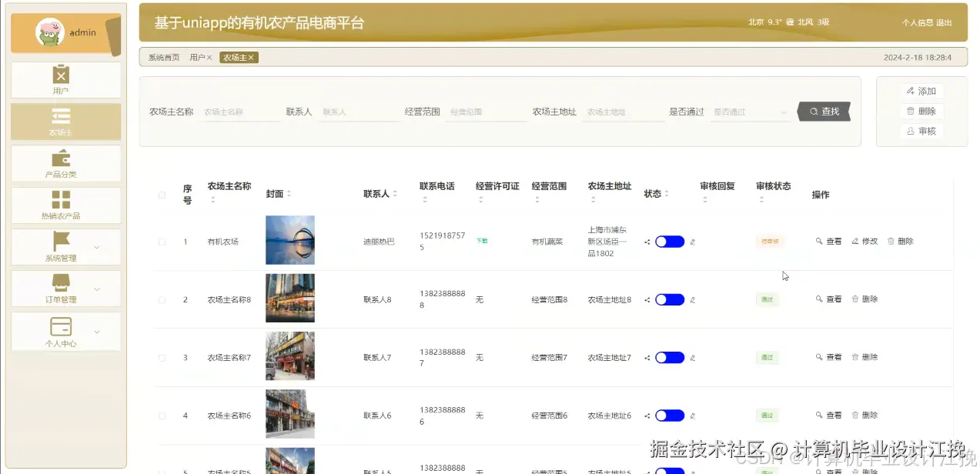Click the 农场主地址 search input

pos(623,112)
